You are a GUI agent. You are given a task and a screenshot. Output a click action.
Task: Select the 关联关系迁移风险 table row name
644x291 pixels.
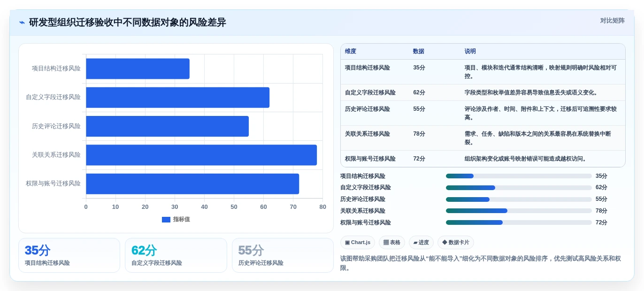pos(368,134)
